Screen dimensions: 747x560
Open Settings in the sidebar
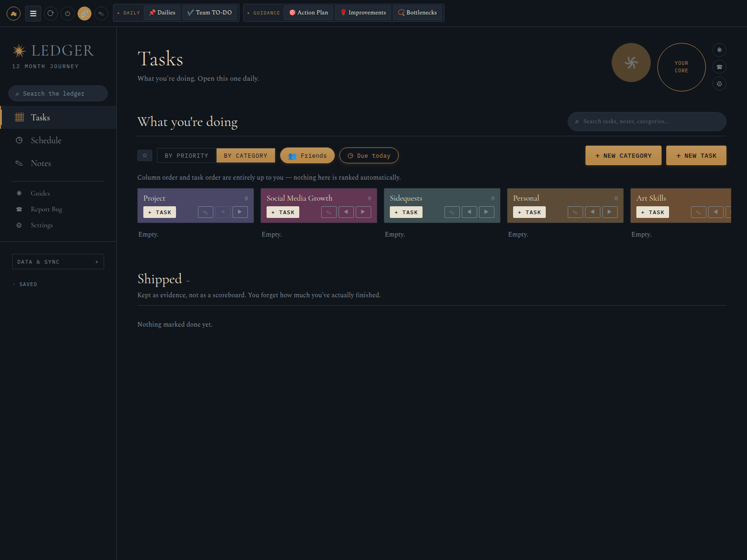click(58, 225)
